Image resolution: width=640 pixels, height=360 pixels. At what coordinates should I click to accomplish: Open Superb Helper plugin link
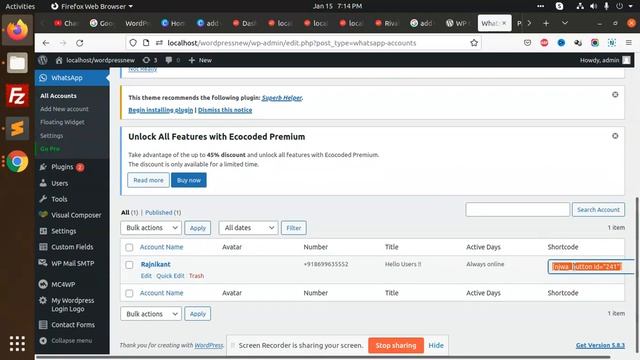(282, 98)
